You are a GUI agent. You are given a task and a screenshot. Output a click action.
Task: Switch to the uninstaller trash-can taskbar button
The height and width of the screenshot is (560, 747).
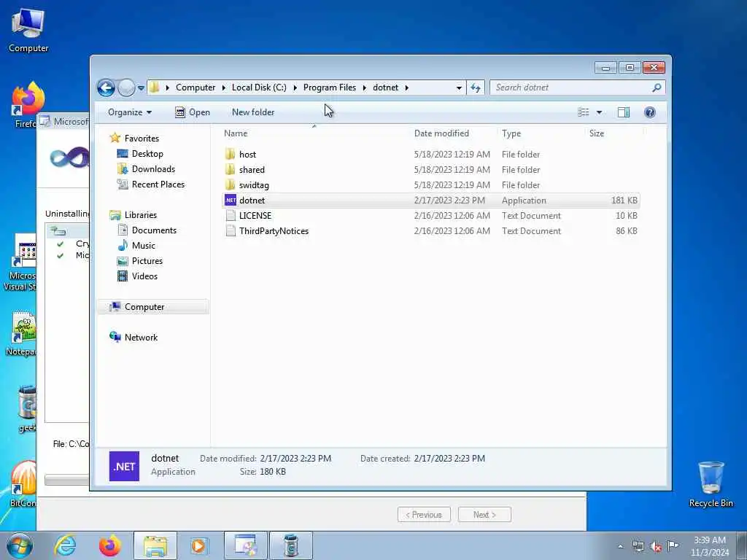(291, 545)
